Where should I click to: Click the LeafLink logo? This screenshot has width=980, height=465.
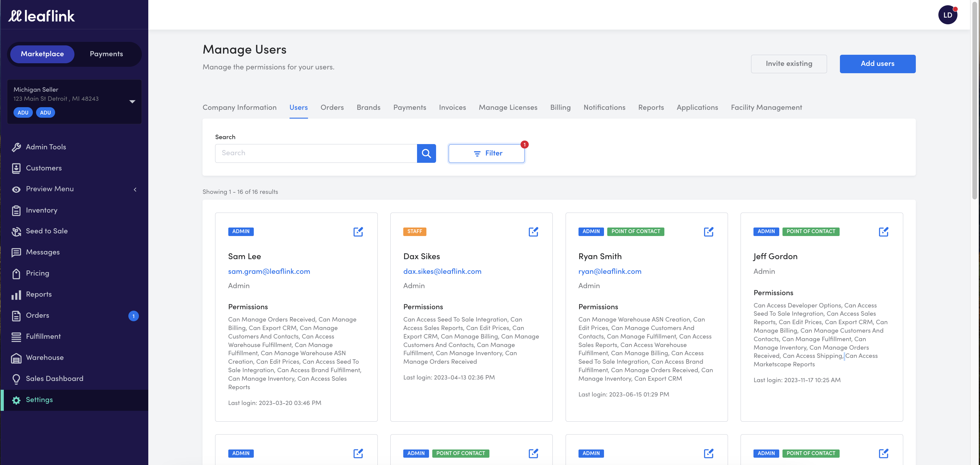click(42, 16)
